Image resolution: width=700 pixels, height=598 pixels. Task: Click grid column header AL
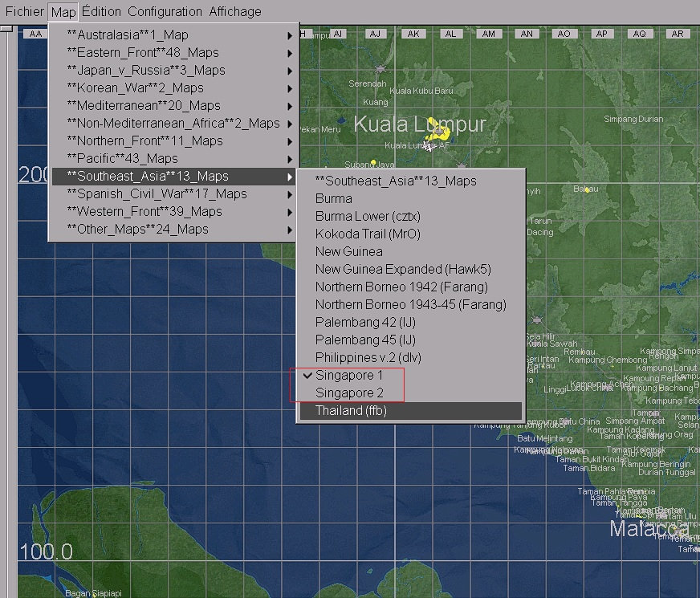451,34
